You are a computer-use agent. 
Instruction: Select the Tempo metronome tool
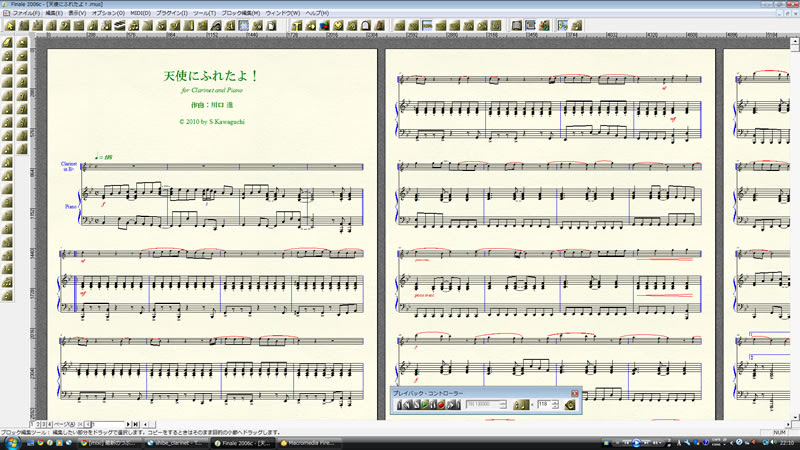pyautogui.click(x=380, y=26)
